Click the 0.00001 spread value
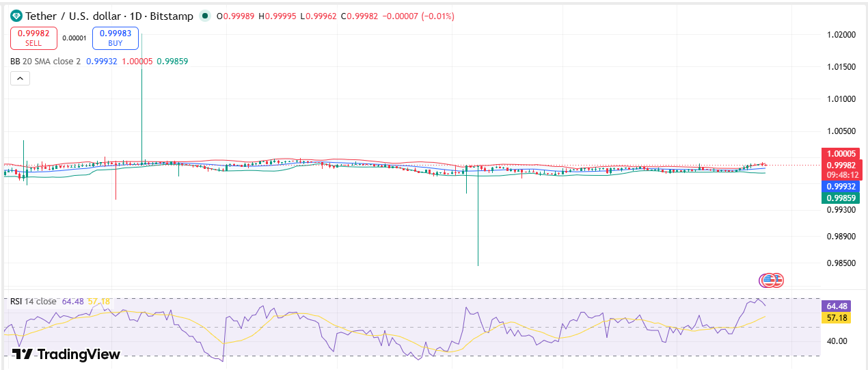 (x=74, y=38)
